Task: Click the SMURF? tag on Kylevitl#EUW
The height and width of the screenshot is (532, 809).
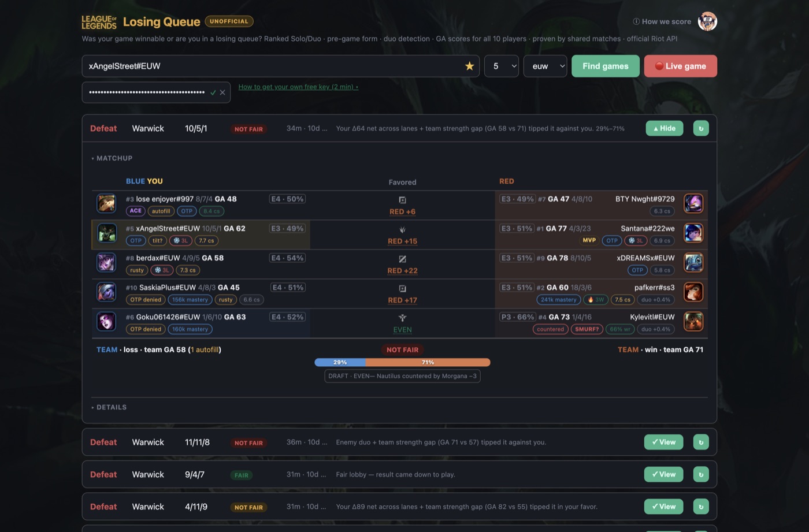Action: point(587,329)
